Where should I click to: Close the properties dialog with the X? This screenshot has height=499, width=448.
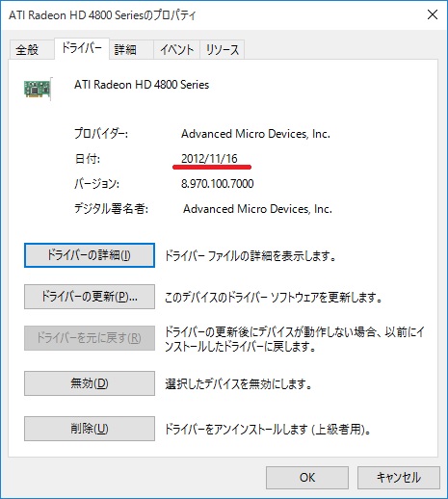(433, 14)
